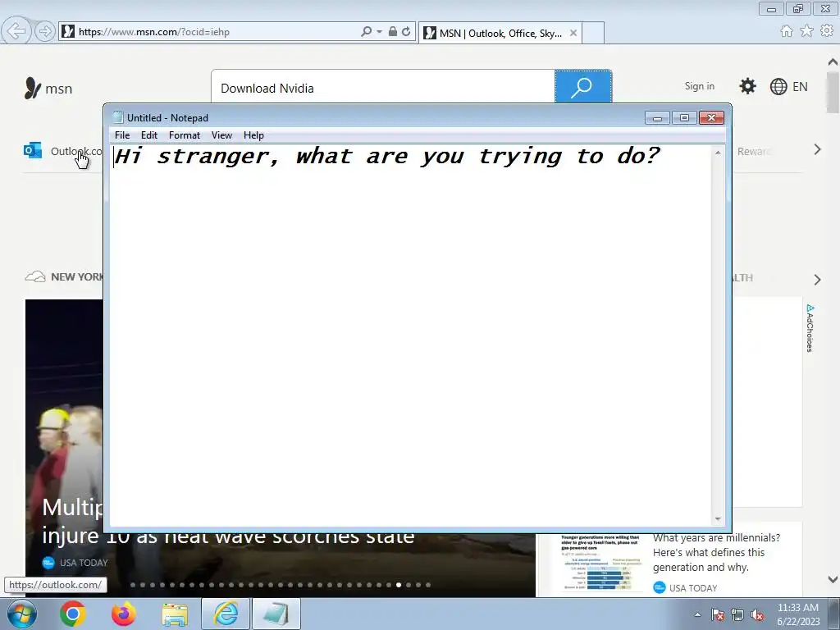Launch Firefox from taskbar
This screenshot has height=630, width=840.
click(x=123, y=614)
